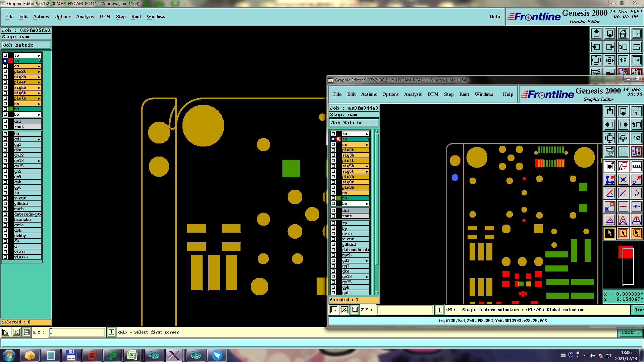Open Excel from the taskbar
This screenshot has height=362, width=644.
[132, 355]
